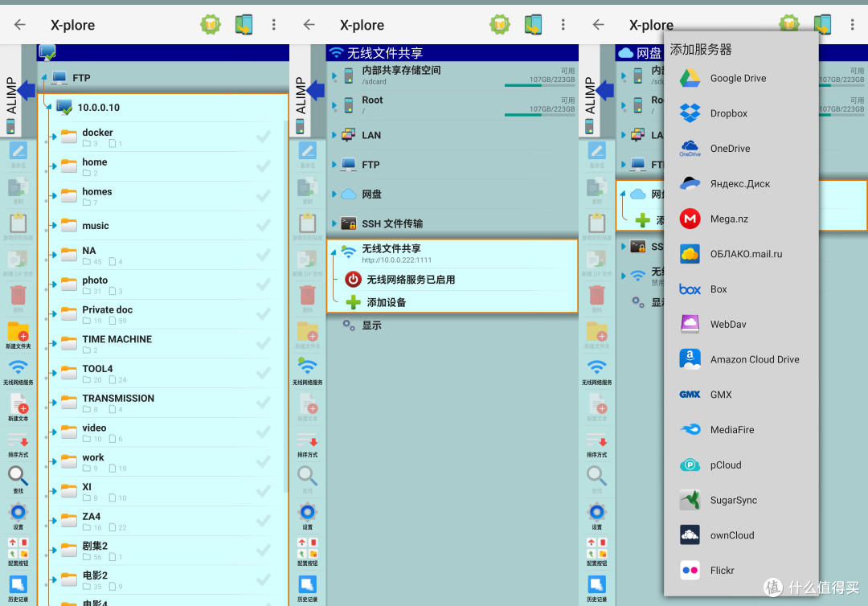Viewport: 868px width, 606px height.
Task: Tap 内部共享存储空间 usage bar in middle screen
Action: tap(539, 85)
